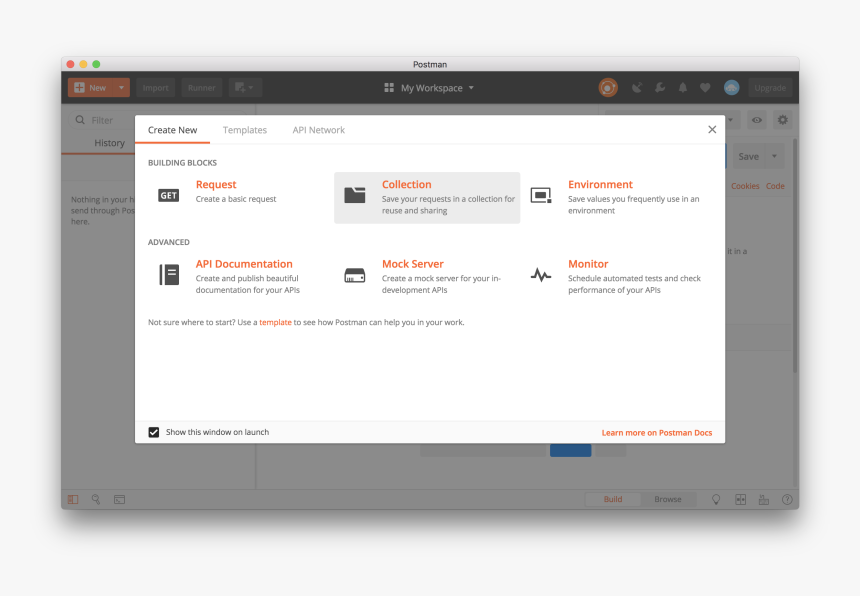Click the Cookies link
The image size is (860, 596).
click(x=745, y=186)
